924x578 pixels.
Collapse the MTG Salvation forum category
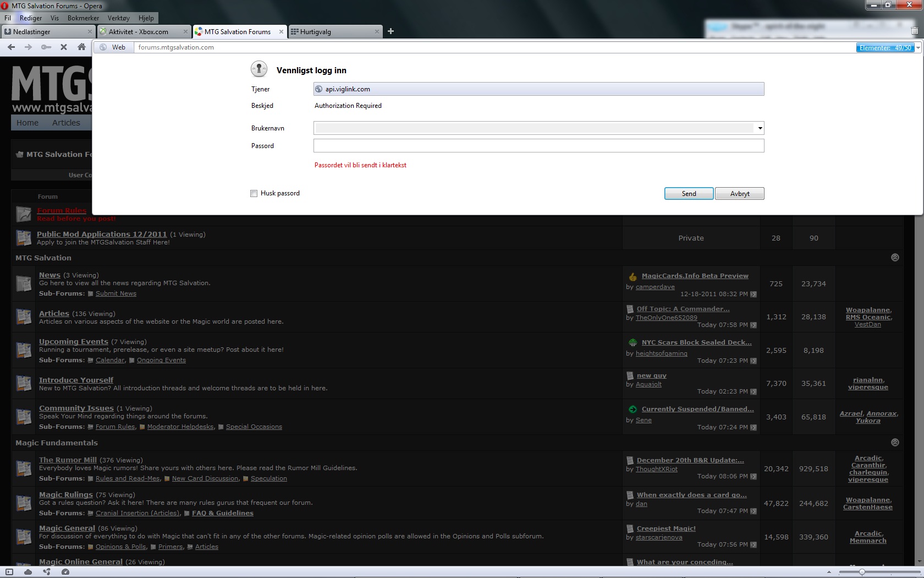click(x=895, y=258)
